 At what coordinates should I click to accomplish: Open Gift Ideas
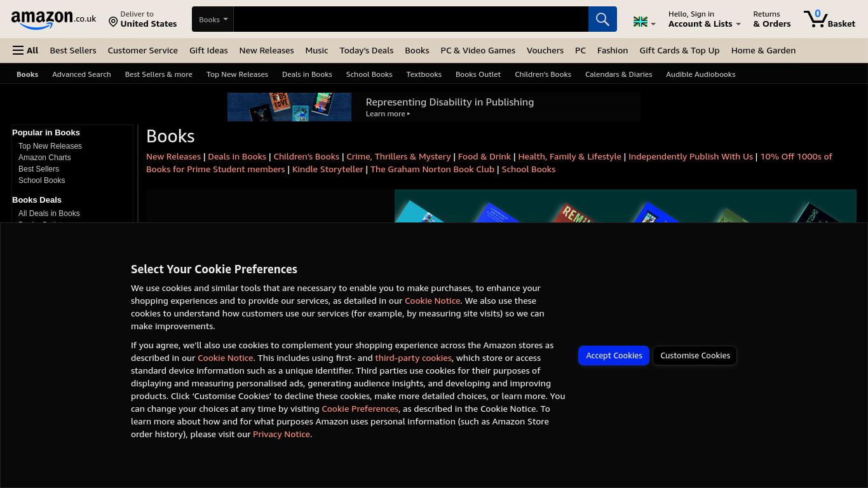pyautogui.click(x=208, y=50)
